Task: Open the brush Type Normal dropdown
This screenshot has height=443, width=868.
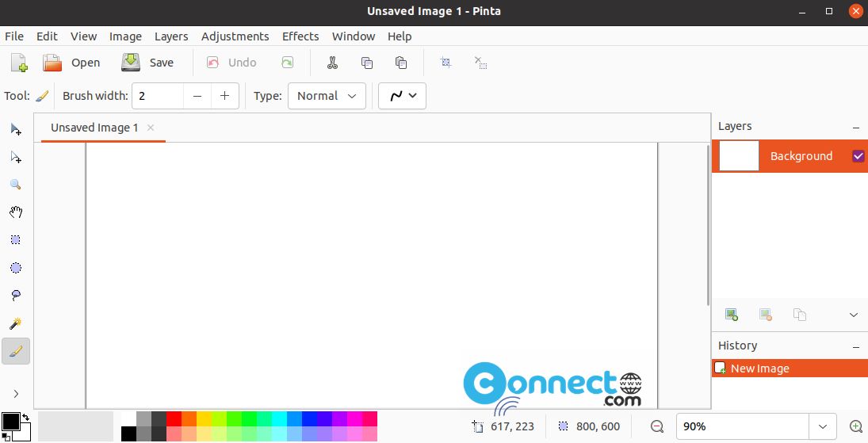Action: pyautogui.click(x=327, y=96)
